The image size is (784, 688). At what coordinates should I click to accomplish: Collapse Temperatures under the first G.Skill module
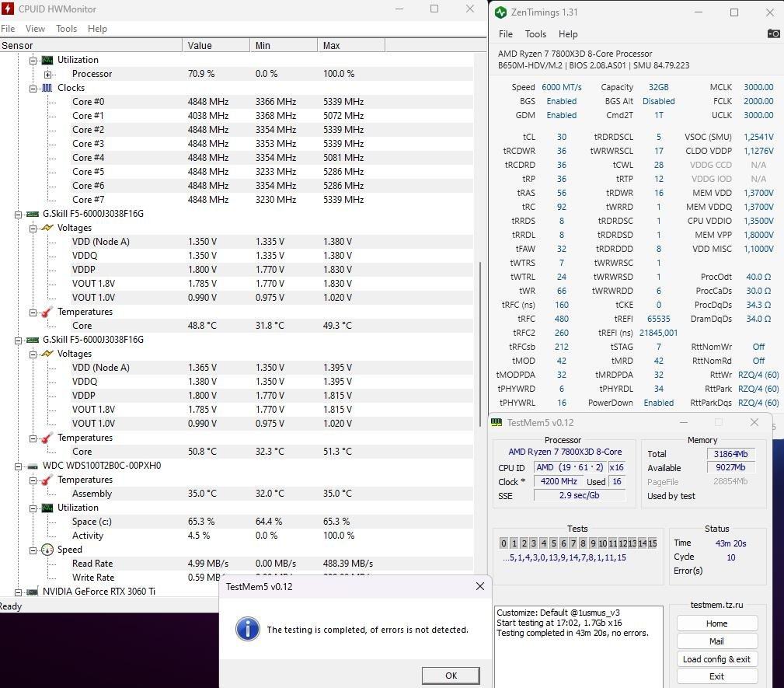pyautogui.click(x=33, y=313)
